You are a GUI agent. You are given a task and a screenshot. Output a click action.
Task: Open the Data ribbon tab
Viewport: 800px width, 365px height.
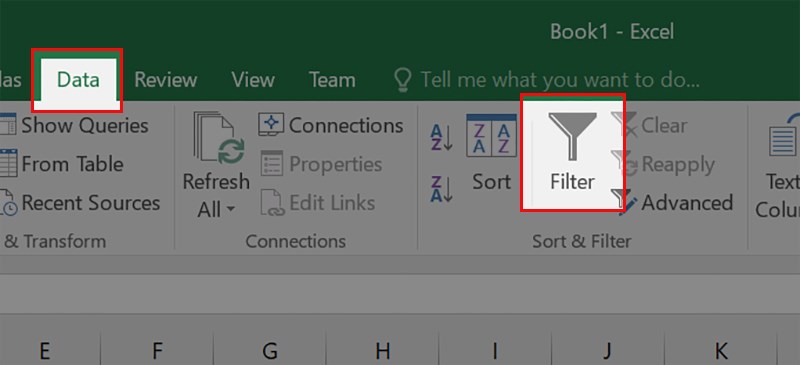tap(78, 80)
